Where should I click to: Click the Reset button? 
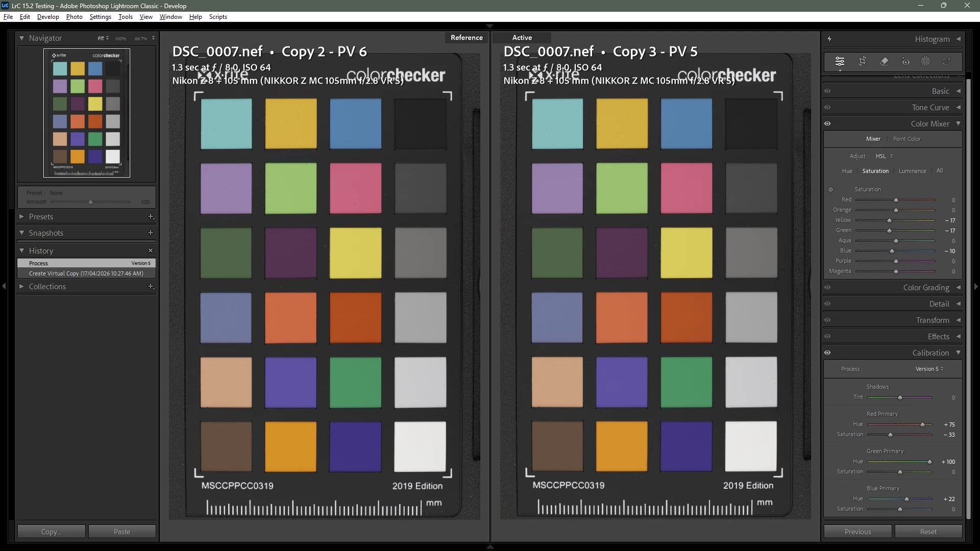pyautogui.click(x=928, y=532)
